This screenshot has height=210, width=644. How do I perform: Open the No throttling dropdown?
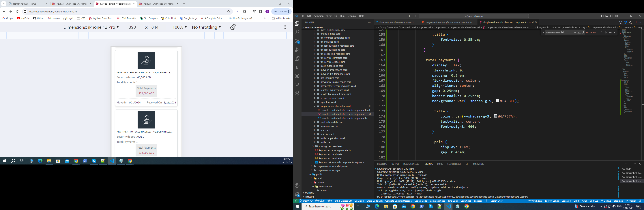point(206,27)
